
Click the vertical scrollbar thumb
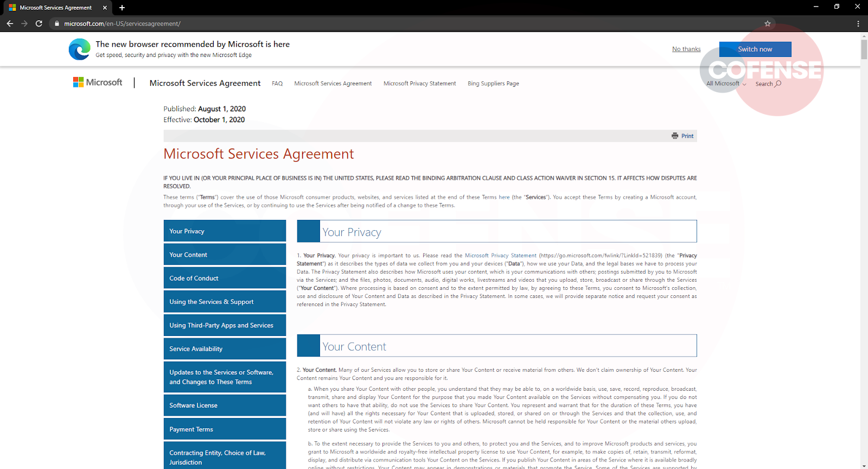864,49
